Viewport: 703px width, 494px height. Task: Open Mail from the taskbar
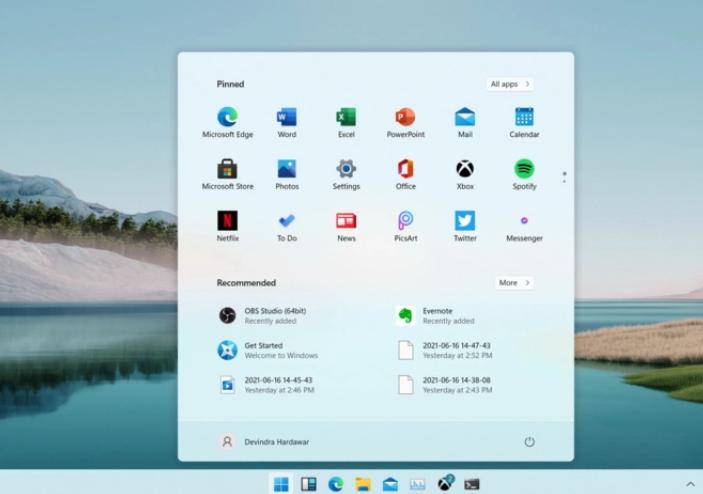[390, 484]
